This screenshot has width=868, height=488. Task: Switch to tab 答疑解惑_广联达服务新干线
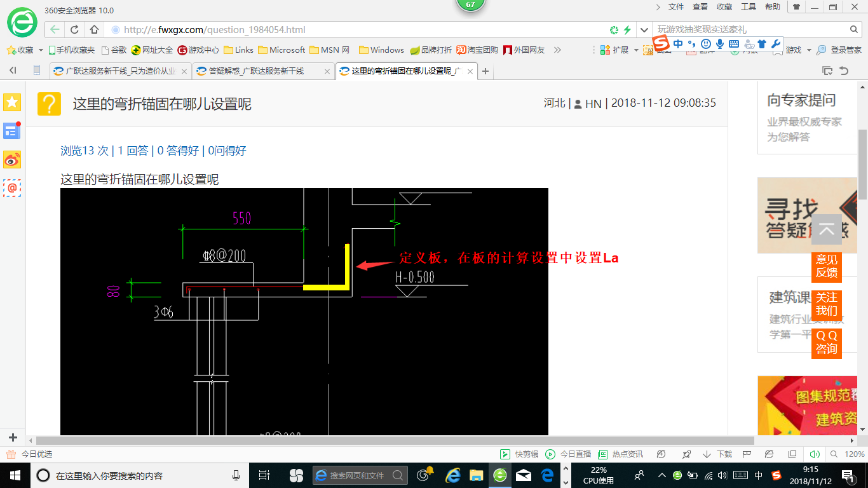(263, 71)
